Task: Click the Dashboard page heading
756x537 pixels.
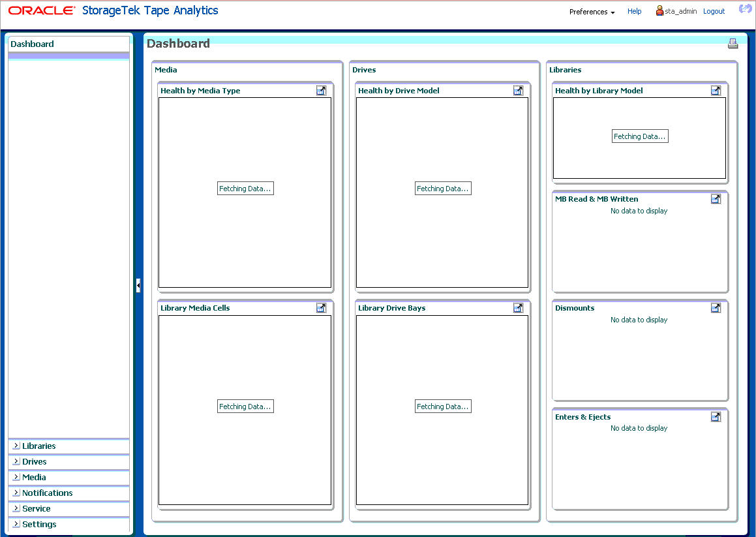Action: point(178,44)
